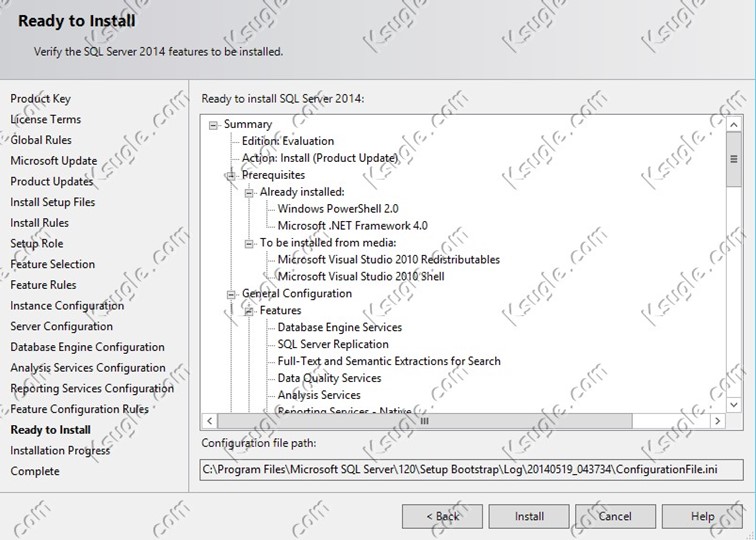The image size is (756, 540).
Task: Collapse To be installed from media node
Action: 249,243
